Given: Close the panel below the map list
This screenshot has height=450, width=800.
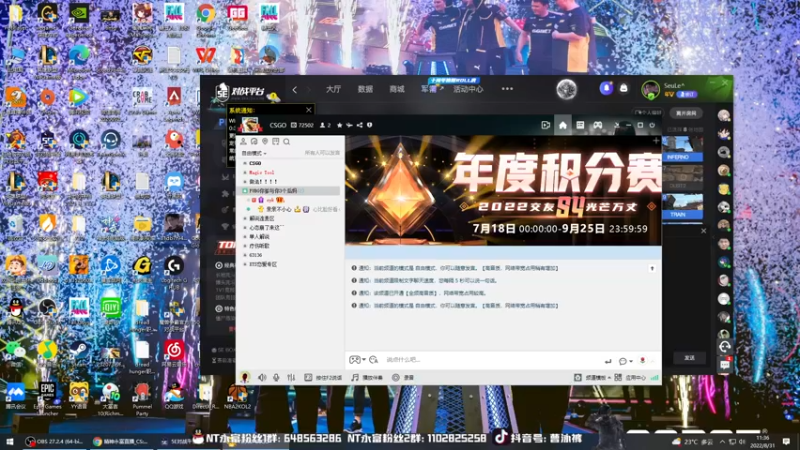Looking at the screenshot, I should click(703, 231).
